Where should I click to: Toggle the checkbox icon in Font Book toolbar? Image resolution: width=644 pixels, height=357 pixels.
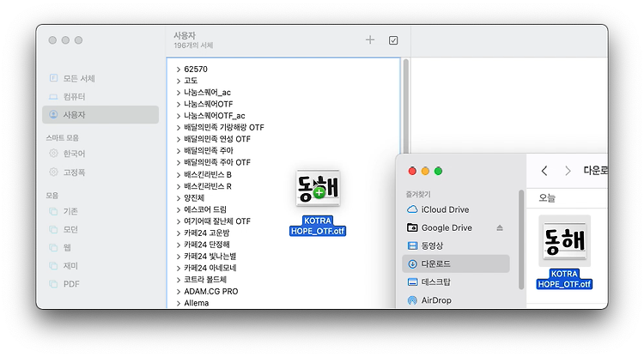[x=393, y=40]
